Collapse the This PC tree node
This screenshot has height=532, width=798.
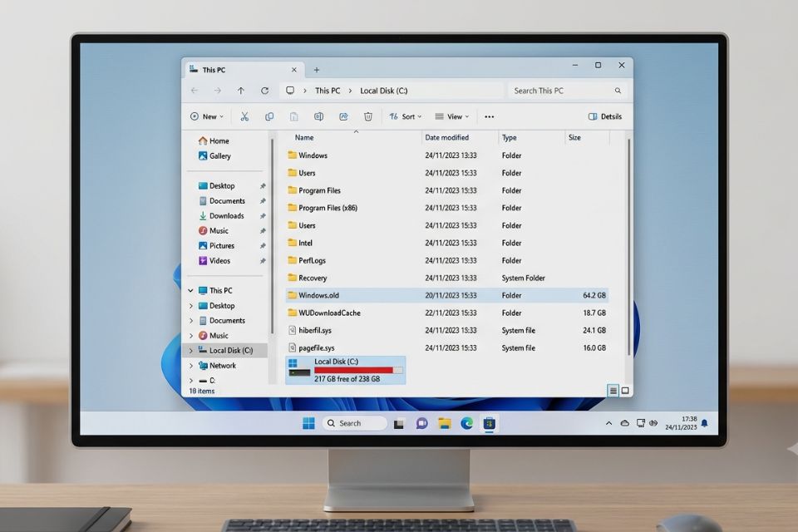(x=191, y=291)
